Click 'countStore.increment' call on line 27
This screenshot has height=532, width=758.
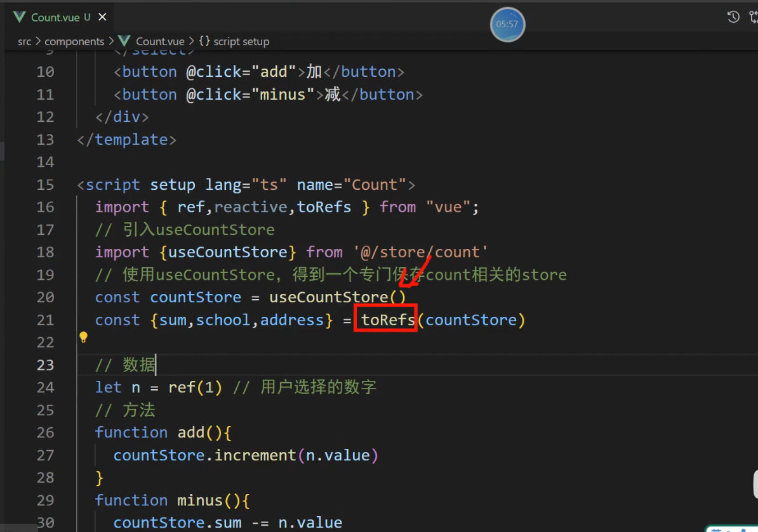pos(204,455)
